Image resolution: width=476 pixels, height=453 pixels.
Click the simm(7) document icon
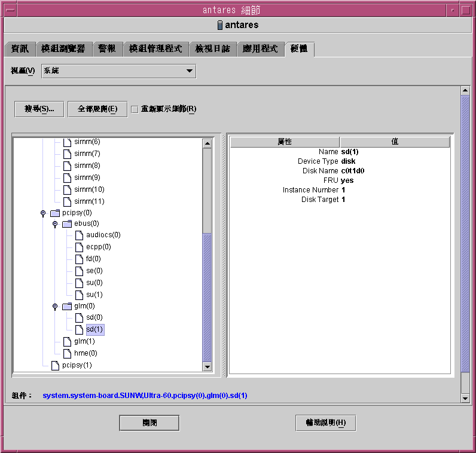pos(67,154)
